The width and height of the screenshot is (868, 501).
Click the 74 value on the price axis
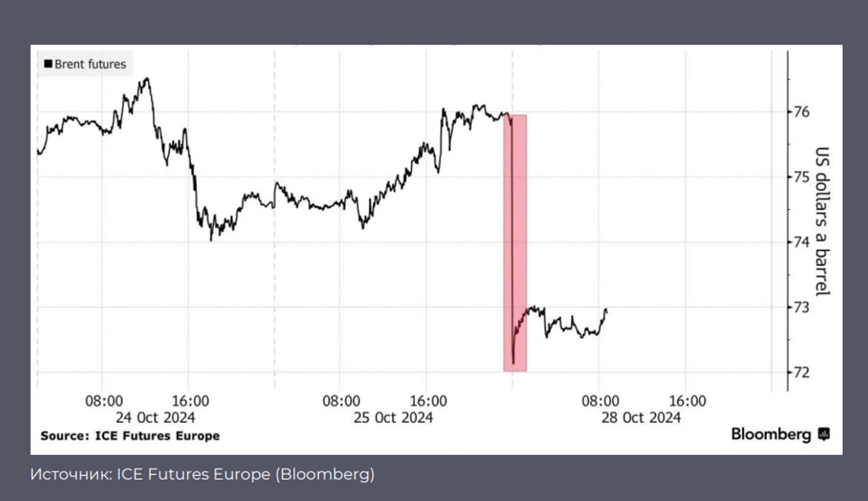pyautogui.click(x=801, y=242)
